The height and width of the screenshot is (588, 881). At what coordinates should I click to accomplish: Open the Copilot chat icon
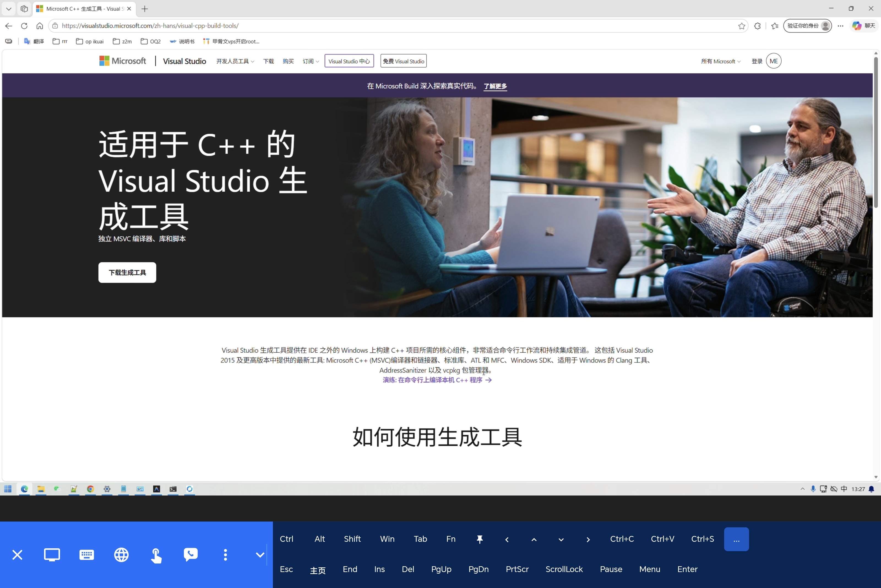tap(863, 26)
